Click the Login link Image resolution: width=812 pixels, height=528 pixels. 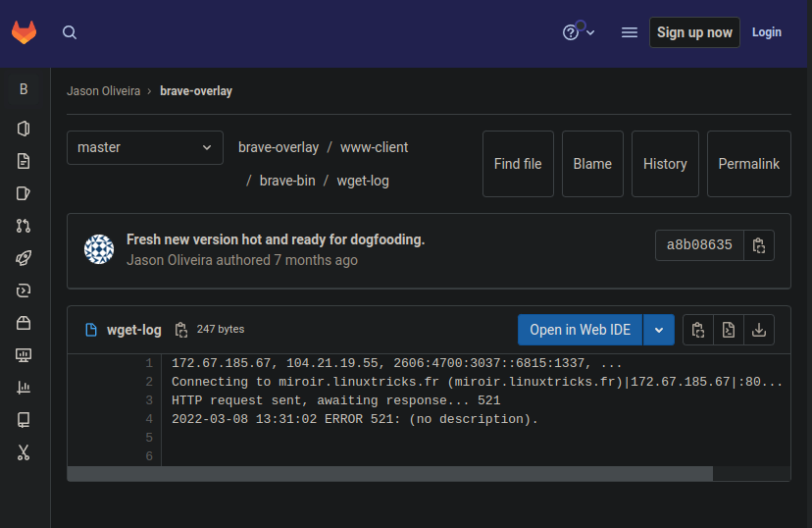(x=767, y=32)
